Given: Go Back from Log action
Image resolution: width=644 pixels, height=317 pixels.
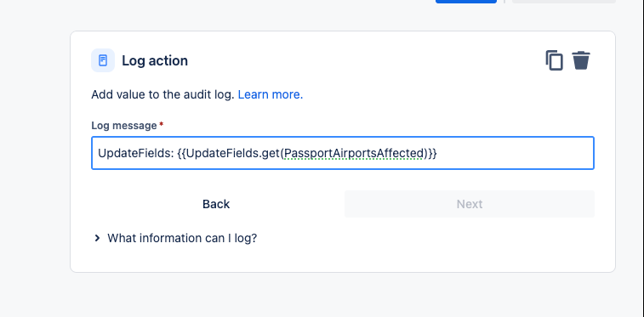Looking at the screenshot, I should click(216, 204).
